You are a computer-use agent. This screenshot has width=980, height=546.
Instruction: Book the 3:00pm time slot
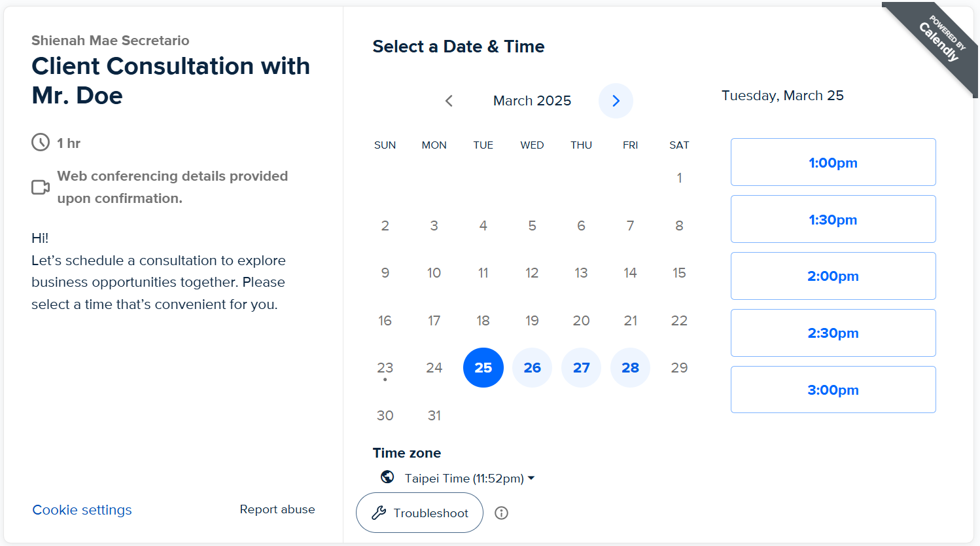tap(833, 390)
